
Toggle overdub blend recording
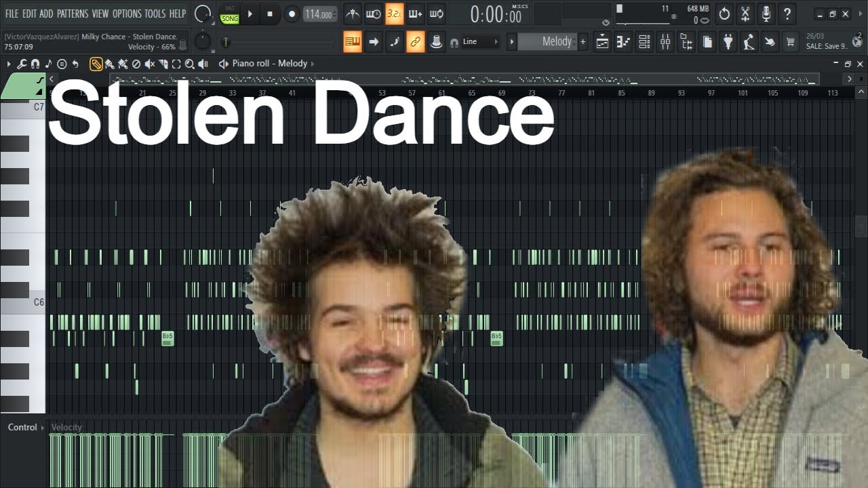tap(416, 14)
